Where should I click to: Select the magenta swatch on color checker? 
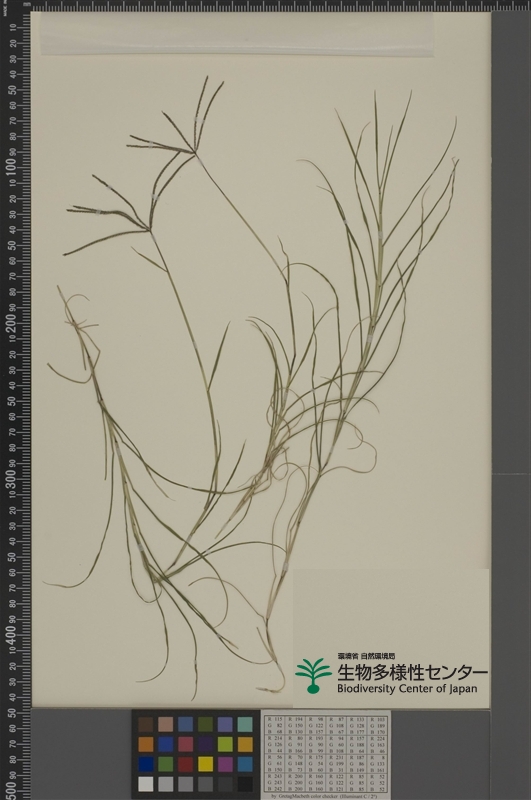point(225,764)
